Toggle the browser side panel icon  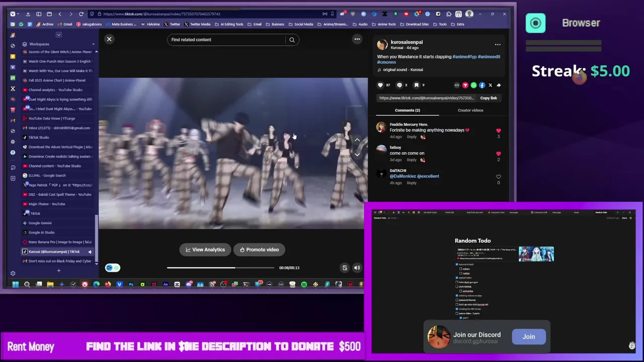tap(39, 14)
